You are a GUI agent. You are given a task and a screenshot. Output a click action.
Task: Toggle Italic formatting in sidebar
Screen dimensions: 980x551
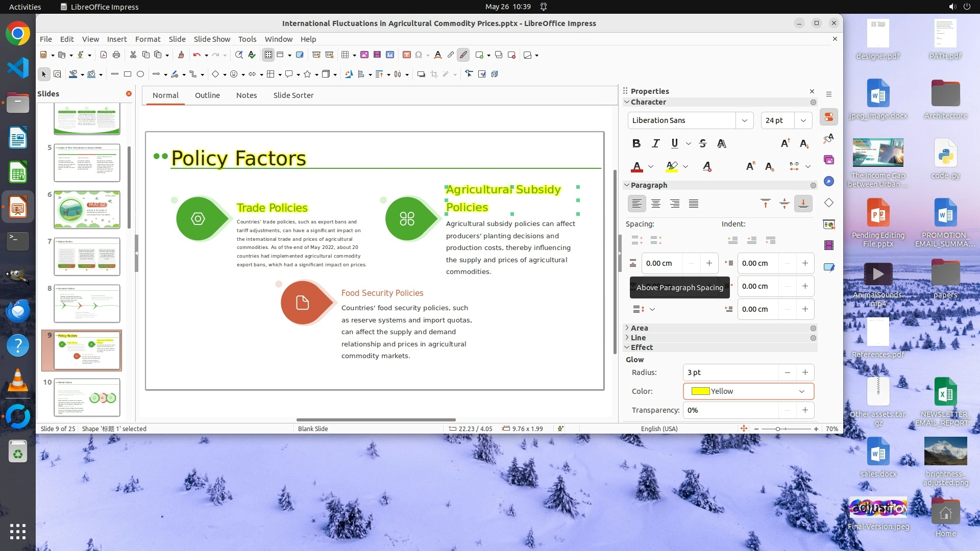click(655, 143)
